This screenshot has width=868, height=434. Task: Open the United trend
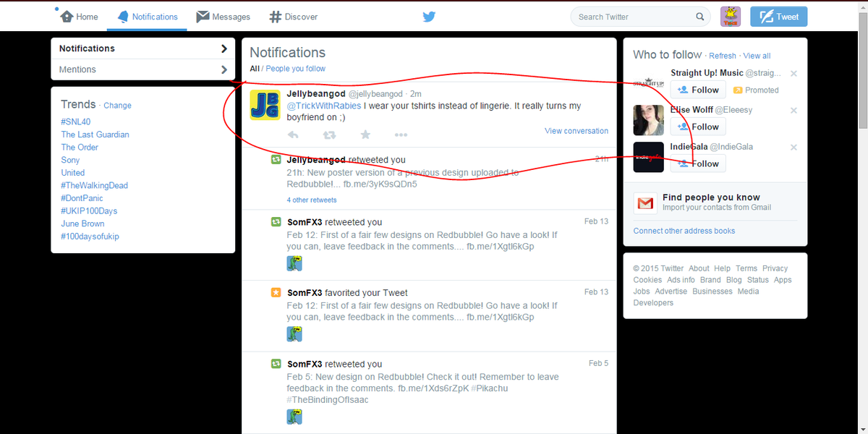point(72,173)
